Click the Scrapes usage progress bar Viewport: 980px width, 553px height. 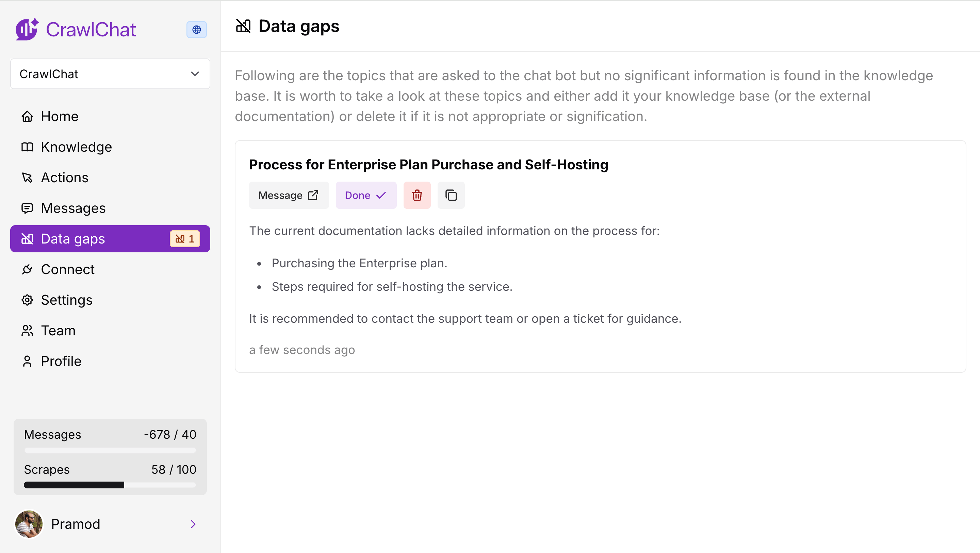(110, 485)
